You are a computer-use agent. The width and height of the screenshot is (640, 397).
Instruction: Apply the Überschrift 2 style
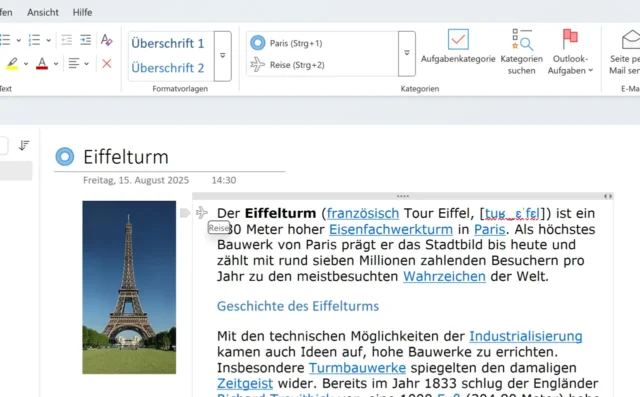pos(168,68)
